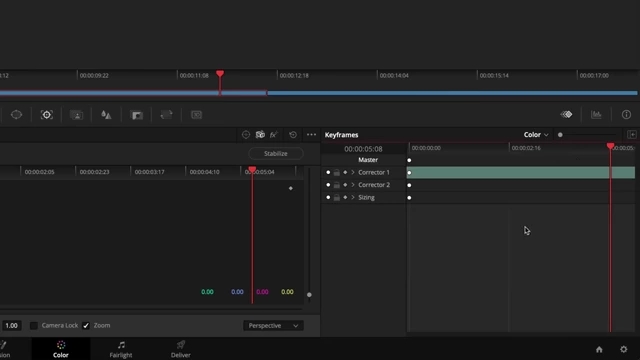
Task: Open the Perspective stabilizer mode dropdown
Action: [273, 326]
